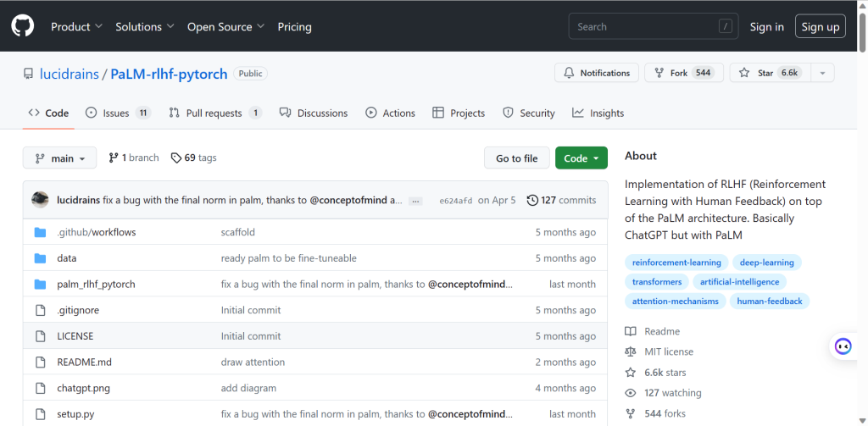Select the reinforcement-learning topic tag
The image size is (868, 426).
[676, 262]
